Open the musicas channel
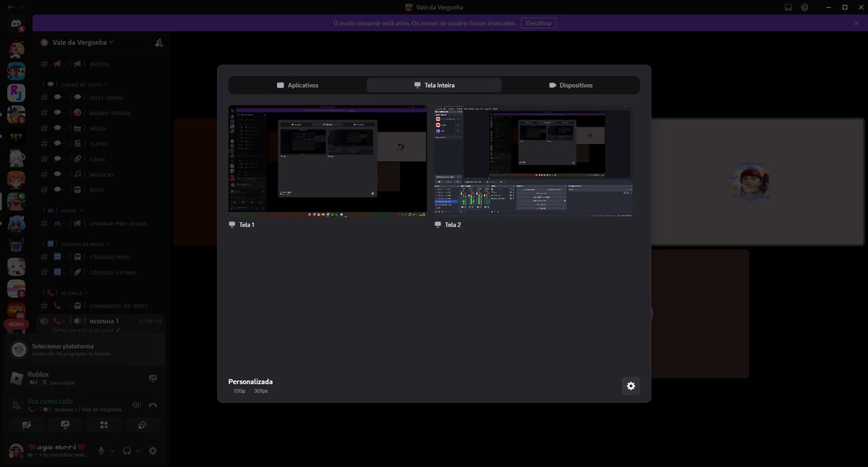 click(x=103, y=174)
